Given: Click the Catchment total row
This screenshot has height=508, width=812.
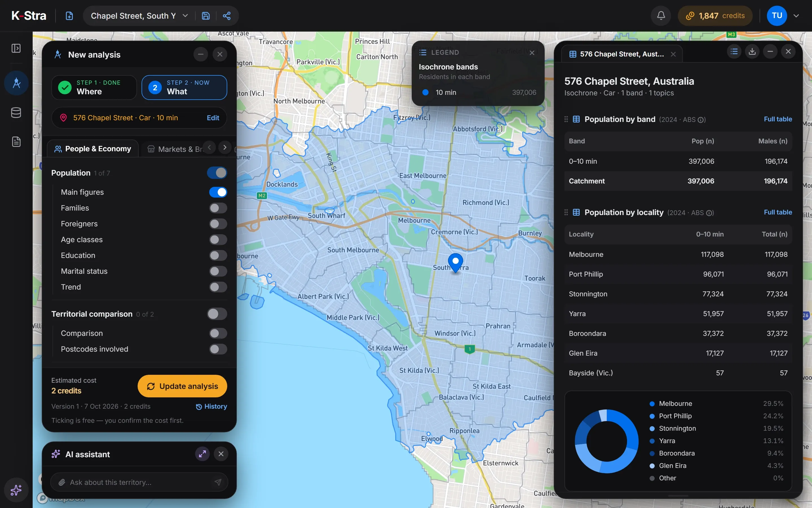Looking at the screenshot, I should (x=678, y=181).
